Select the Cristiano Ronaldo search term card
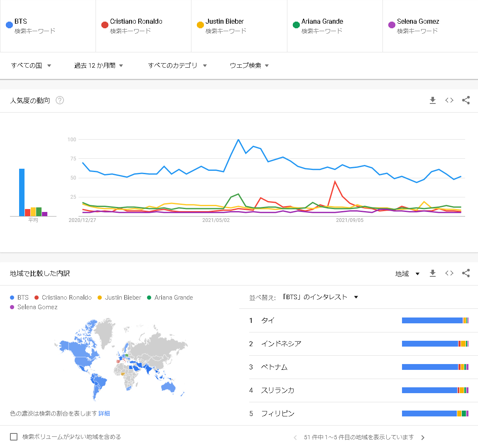 point(144,26)
